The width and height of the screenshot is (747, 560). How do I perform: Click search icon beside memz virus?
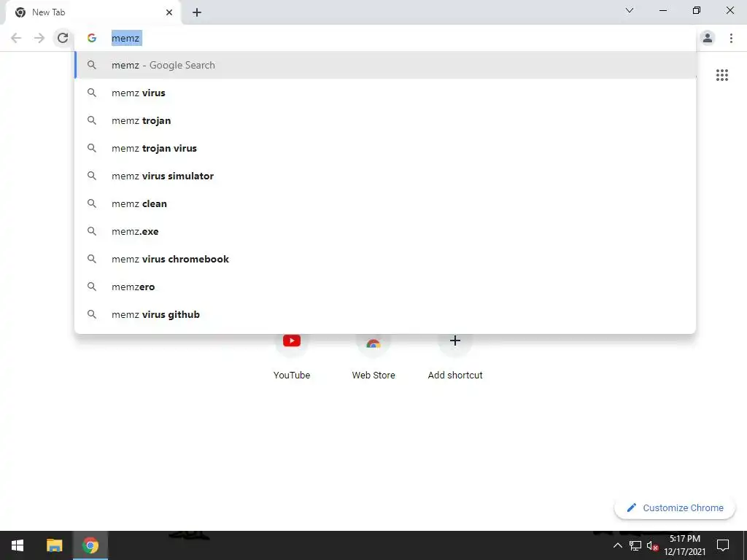click(x=92, y=93)
